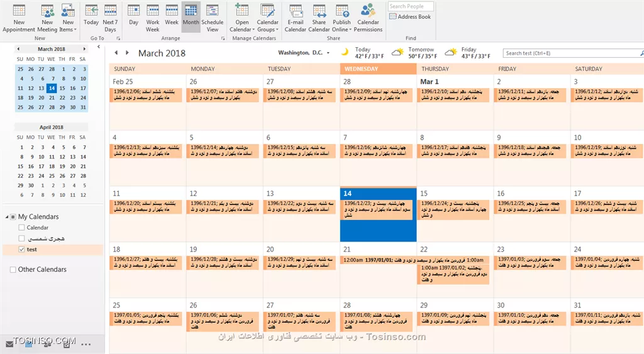
Task: Create a New Appointment
Action: [19, 18]
